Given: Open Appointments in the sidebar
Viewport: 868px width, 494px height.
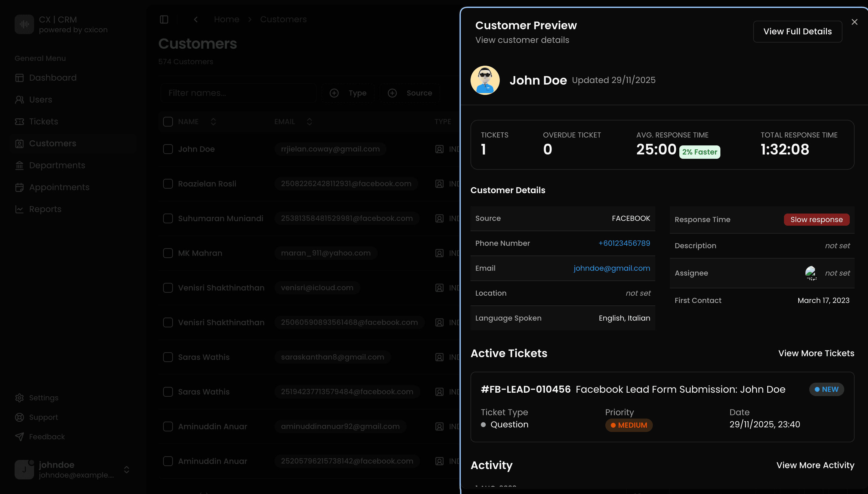Looking at the screenshot, I should (73, 187).
